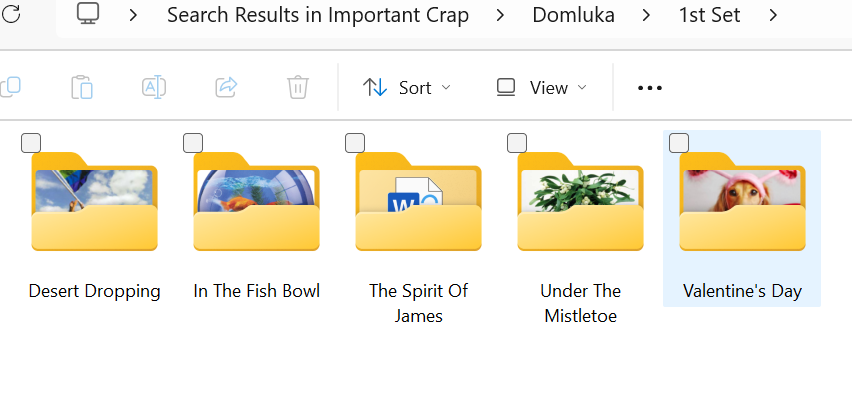Expand the chevron after 1st Set
The width and height of the screenshot is (852, 402).
pos(773,15)
